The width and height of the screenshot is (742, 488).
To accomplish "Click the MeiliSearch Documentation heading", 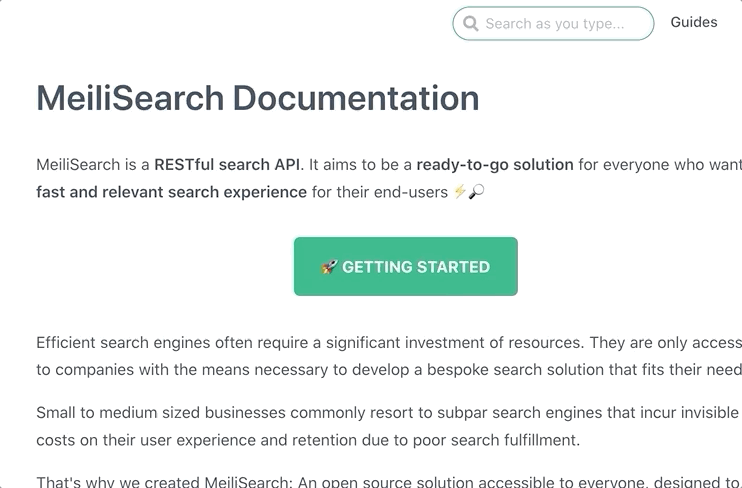I will (258, 98).
